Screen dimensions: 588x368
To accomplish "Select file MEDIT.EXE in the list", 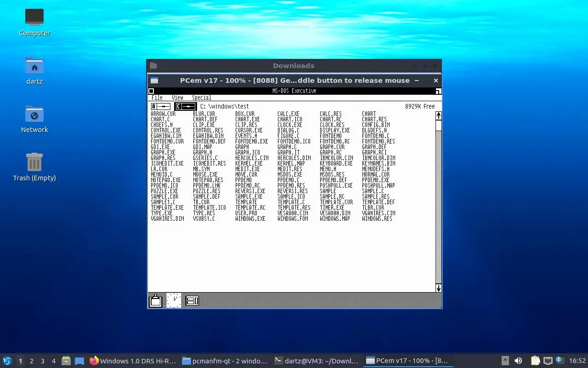I will [248, 169].
